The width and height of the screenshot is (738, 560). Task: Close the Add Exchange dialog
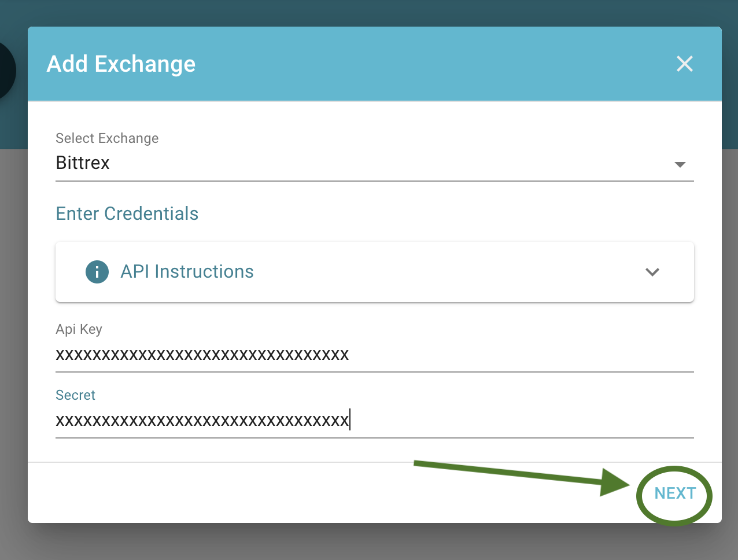(x=685, y=64)
